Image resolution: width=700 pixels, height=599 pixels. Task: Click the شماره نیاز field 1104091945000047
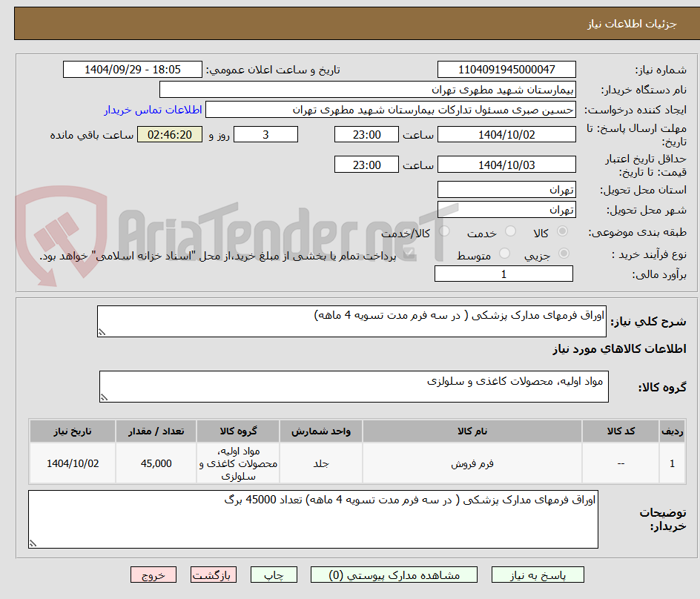coord(506,70)
